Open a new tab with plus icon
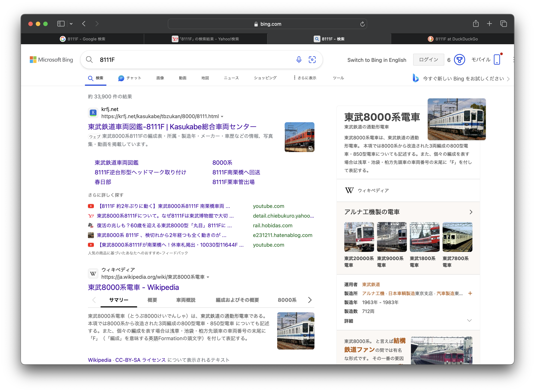The width and height of the screenshot is (535, 392). click(489, 24)
